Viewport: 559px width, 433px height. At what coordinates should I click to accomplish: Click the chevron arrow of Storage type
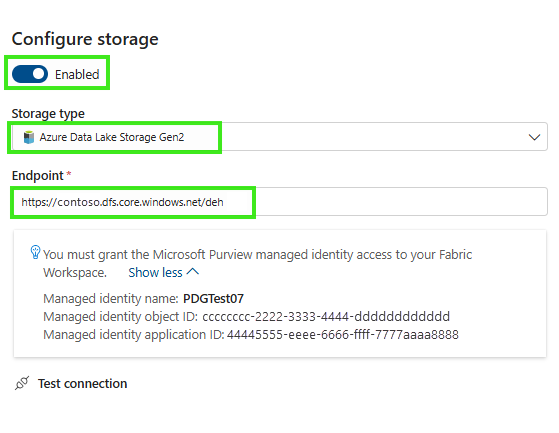click(x=534, y=137)
